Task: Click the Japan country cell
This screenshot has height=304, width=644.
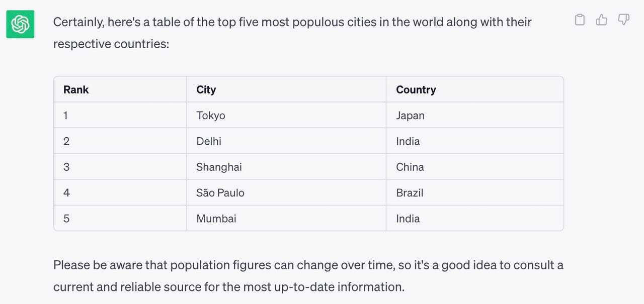Action: click(x=410, y=116)
